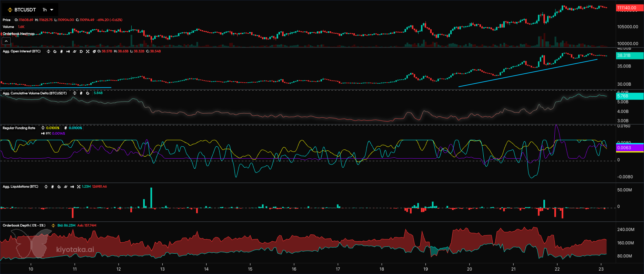Open the Regular Funding Rate panel title

click(x=19, y=128)
